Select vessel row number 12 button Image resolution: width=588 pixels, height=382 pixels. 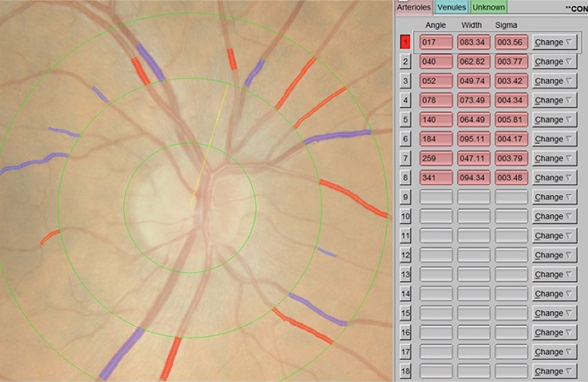405,255
